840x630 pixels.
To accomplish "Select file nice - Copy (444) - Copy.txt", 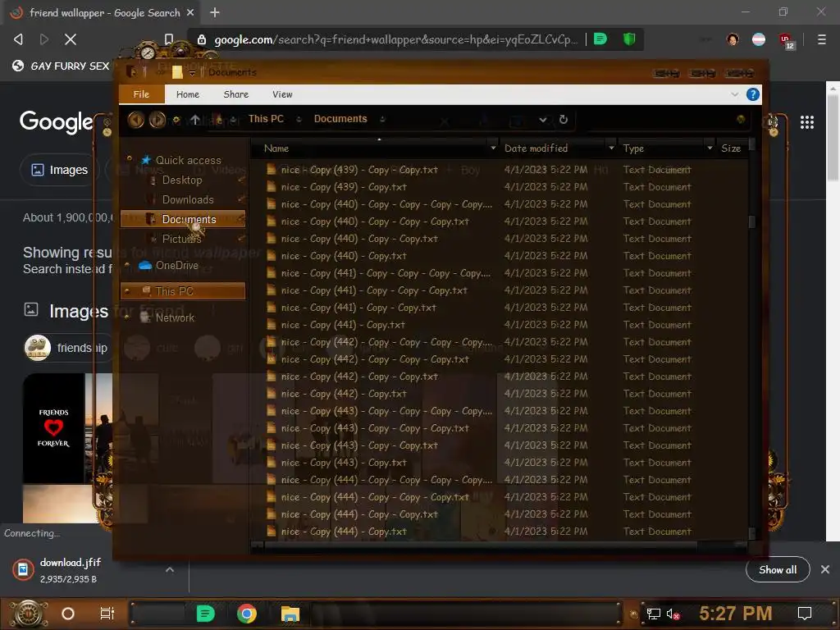I will click(x=344, y=532).
